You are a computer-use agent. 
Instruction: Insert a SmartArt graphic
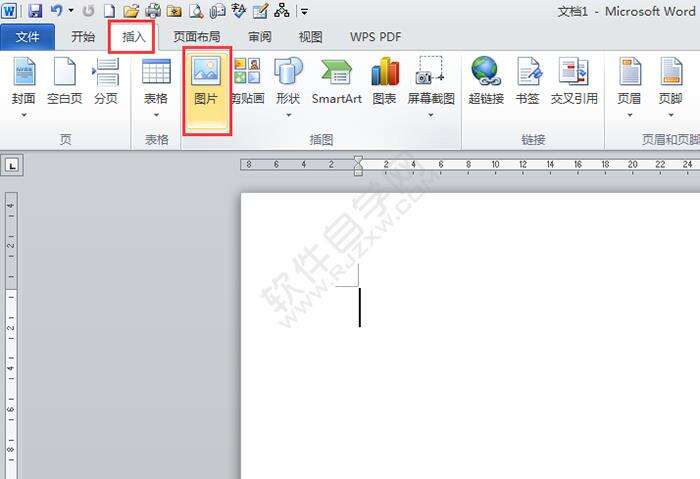coord(337,82)
